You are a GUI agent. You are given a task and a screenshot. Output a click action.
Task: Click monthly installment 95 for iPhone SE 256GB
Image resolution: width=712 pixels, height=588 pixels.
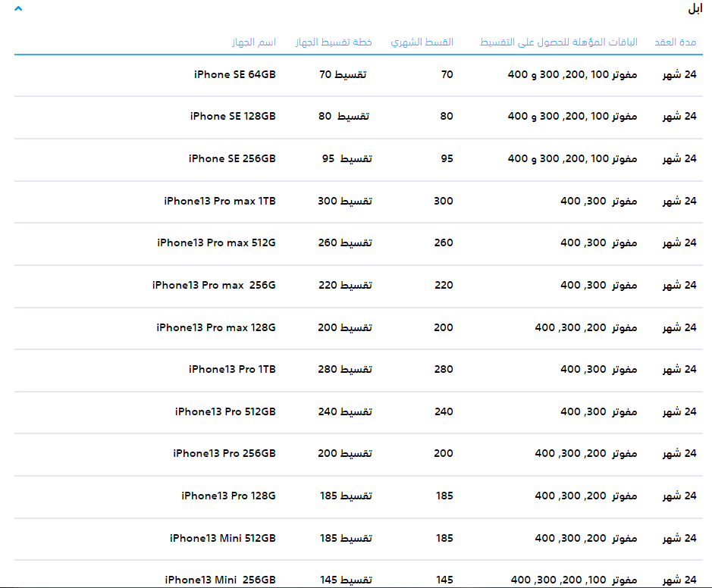(x=447, y=158)
